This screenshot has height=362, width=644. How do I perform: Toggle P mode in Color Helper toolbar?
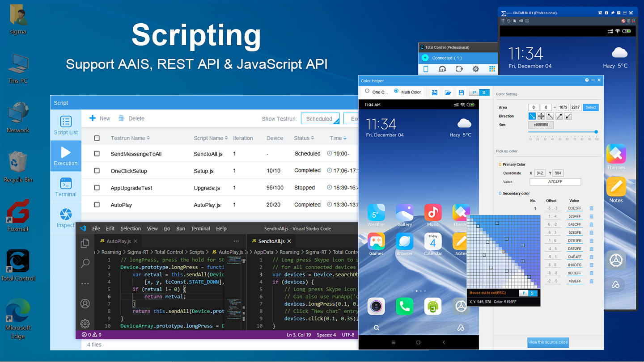coord(474,93)
